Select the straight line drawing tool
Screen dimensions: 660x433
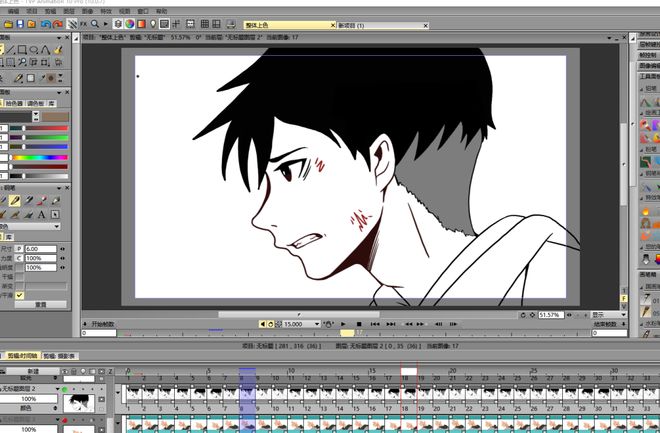(x=11, y=50)
